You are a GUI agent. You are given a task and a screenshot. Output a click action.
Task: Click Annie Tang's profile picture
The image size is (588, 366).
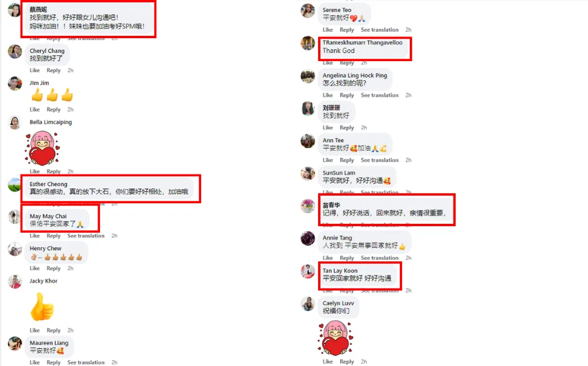point(308,239)
